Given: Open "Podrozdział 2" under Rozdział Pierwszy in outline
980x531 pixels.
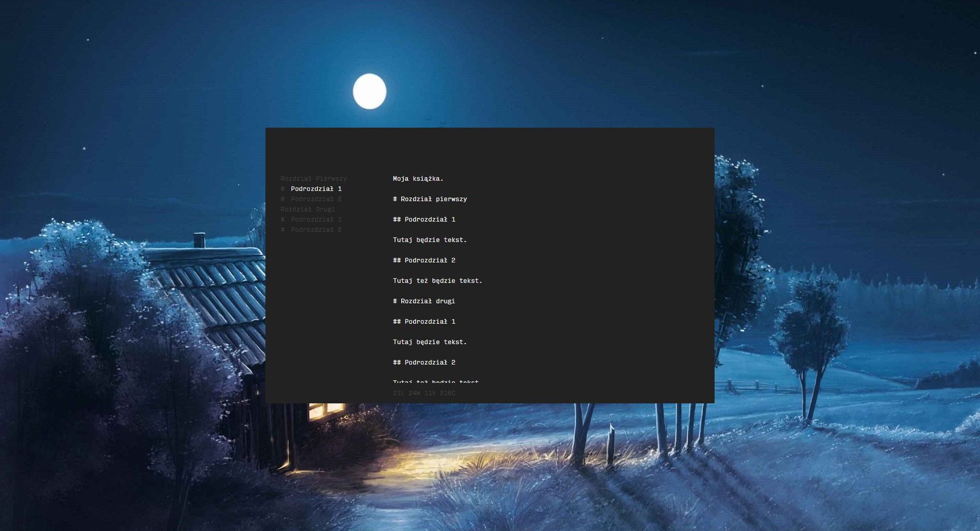Looking at the screenshot, I should [316, 199].
